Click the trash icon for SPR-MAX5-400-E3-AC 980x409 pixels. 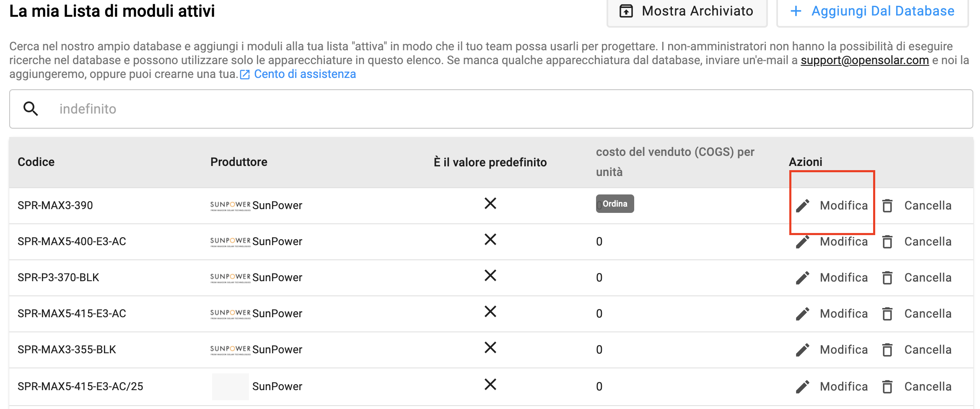pos(887,242)
